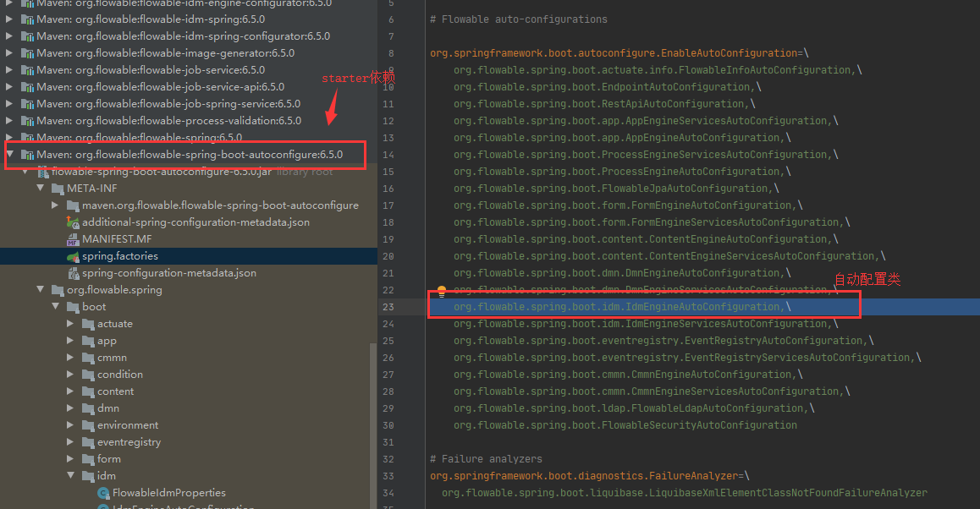This screenshot has width=980, height=509.
Task: Click FlowableLdapAutoConfiguration line
Action: (634, 408)
